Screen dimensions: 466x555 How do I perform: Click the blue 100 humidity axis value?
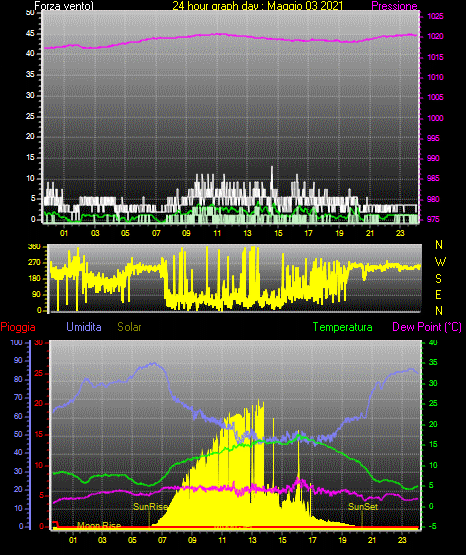click(17, 343)
